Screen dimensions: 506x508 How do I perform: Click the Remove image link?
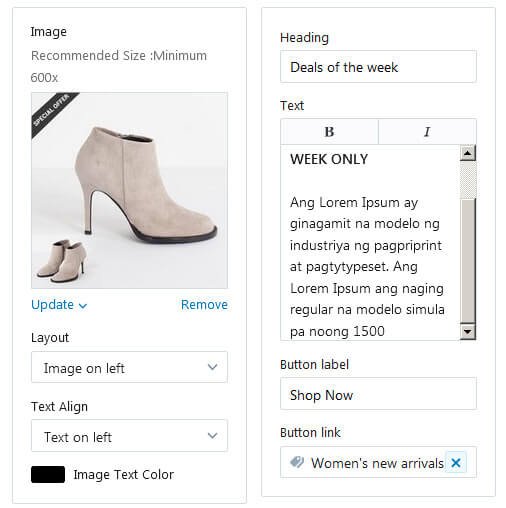coord(204,305)
